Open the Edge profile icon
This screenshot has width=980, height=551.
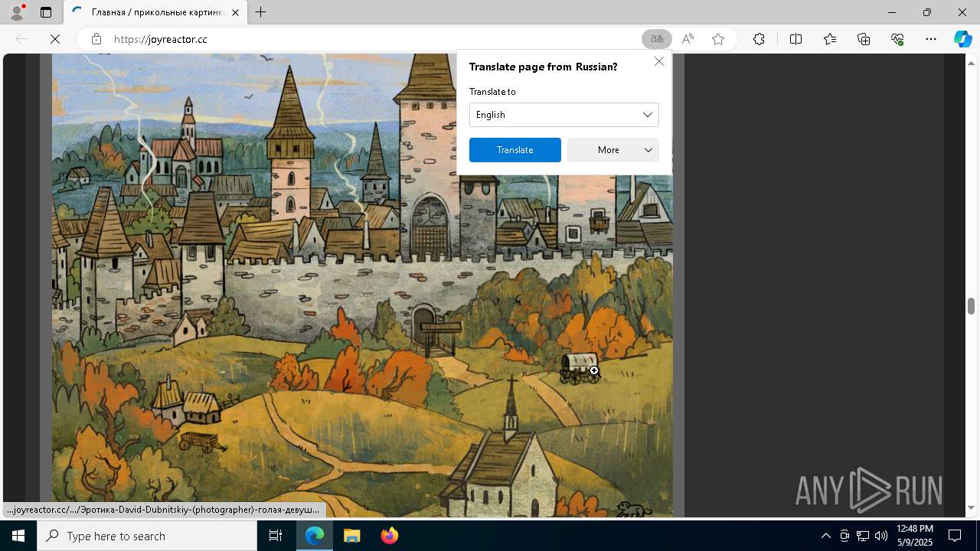click(x=17, y=12)
